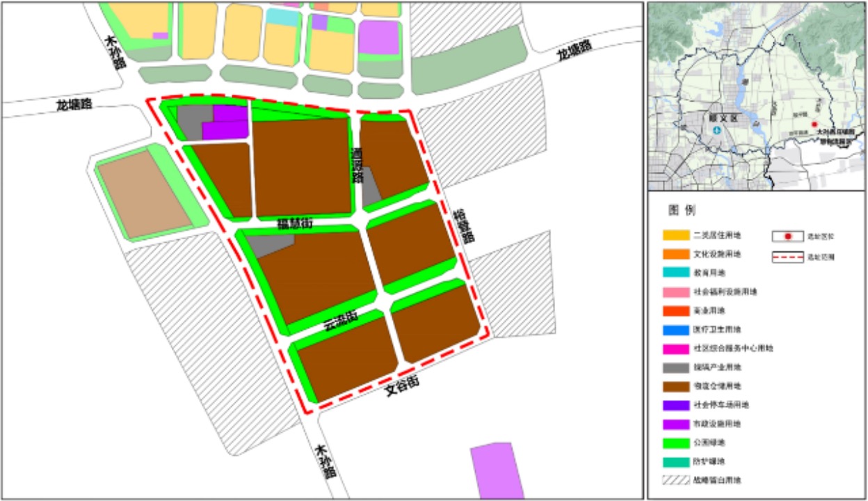This screenshot has width=868, height=501.
Task: Click the 福慧街 street label on the map
Action: [x=295, y=224]
